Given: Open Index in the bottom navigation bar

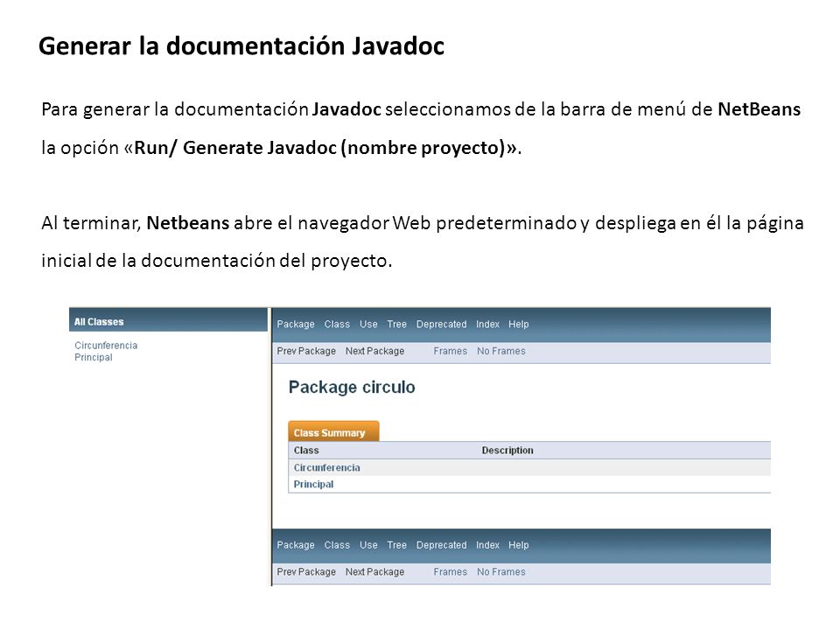Looking at the screenshot, I should tap(487, 545).
